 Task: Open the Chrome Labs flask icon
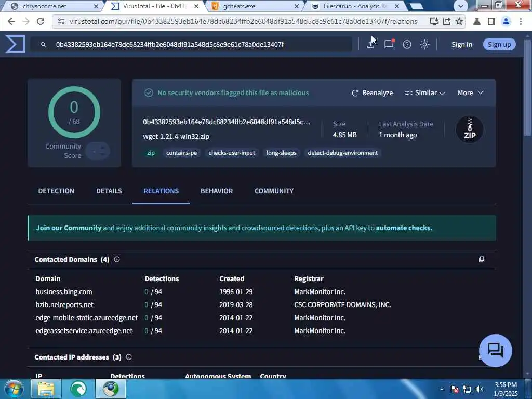pyautogui.click(x=477, y=21)
